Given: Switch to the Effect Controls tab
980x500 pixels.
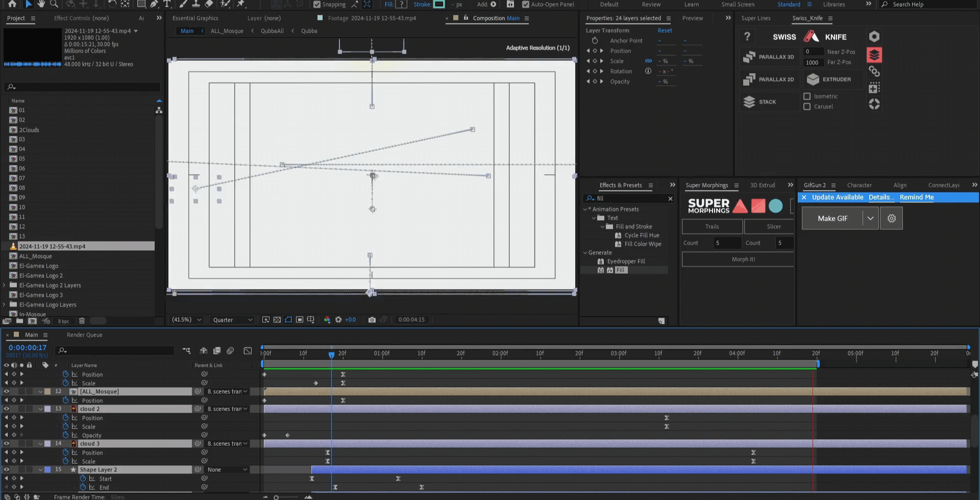Looking at the screenshot, I should click(81, 18).
